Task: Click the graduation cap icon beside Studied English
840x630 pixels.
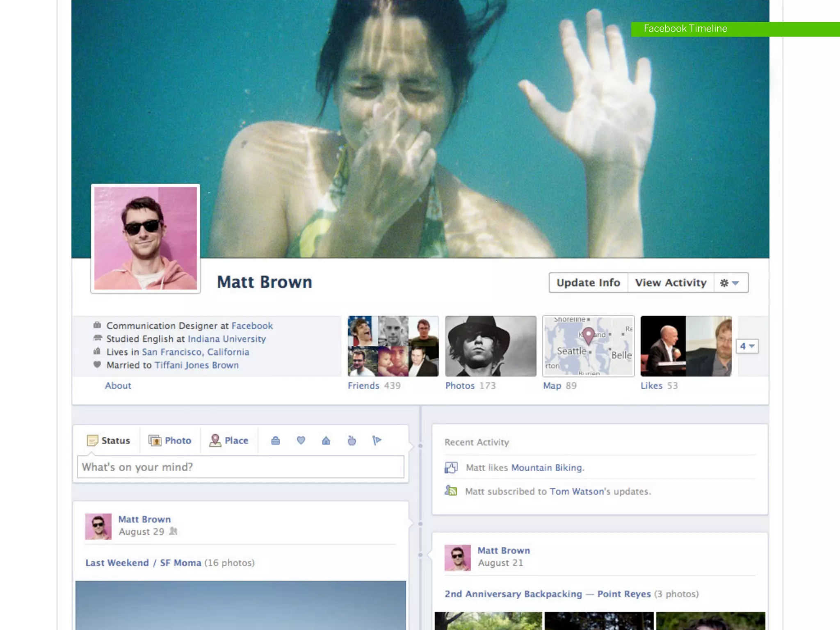Action: pos(97,338)
